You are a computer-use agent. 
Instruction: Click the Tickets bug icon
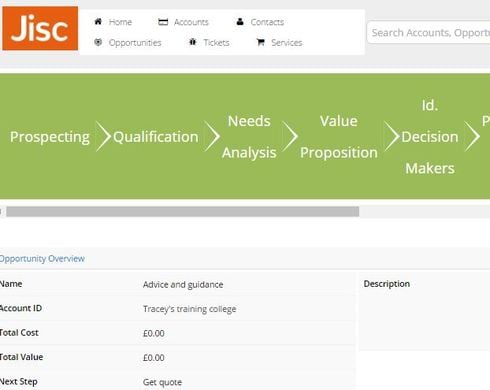click(193, 42)
